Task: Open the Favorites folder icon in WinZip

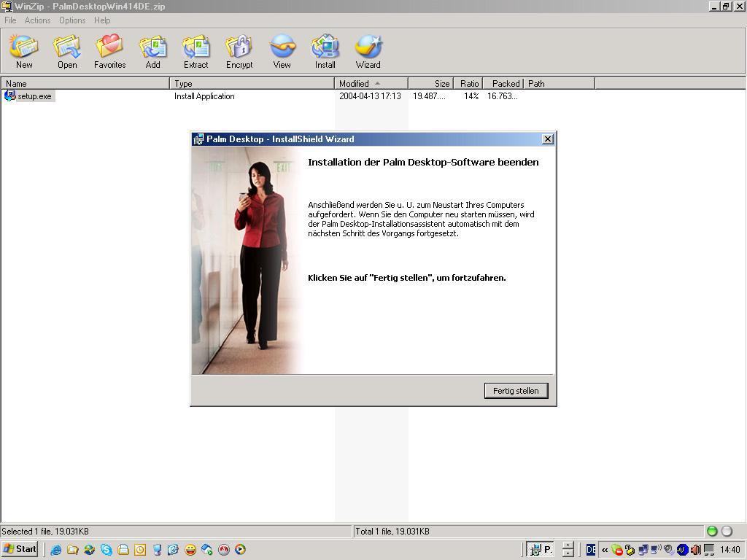Action: [110, 52]
